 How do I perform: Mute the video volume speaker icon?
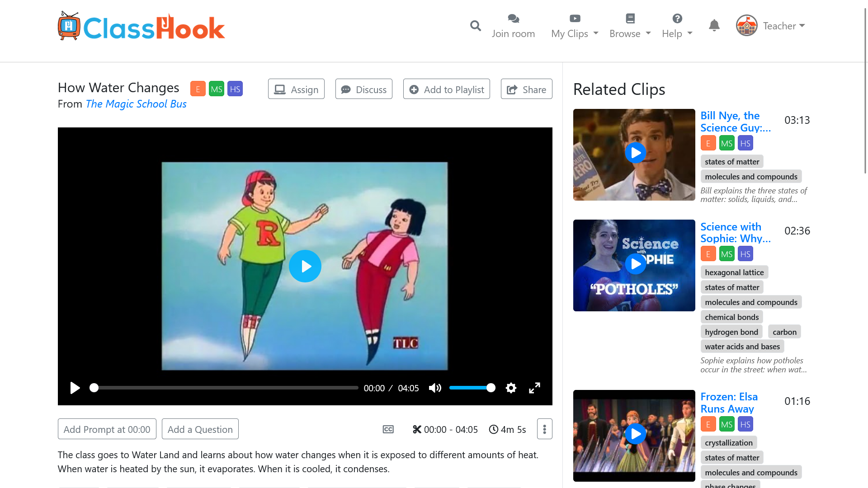pos(435,388)
